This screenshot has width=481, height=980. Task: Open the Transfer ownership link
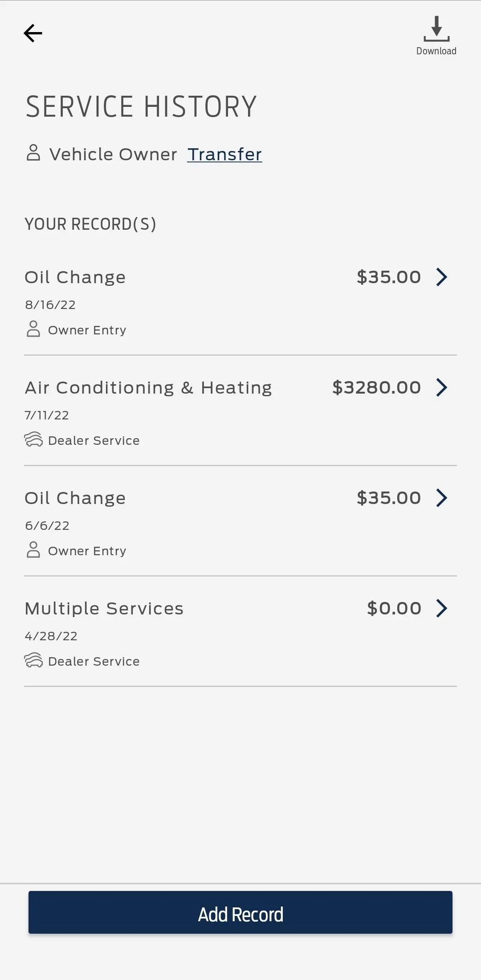[x=224, y=155]
